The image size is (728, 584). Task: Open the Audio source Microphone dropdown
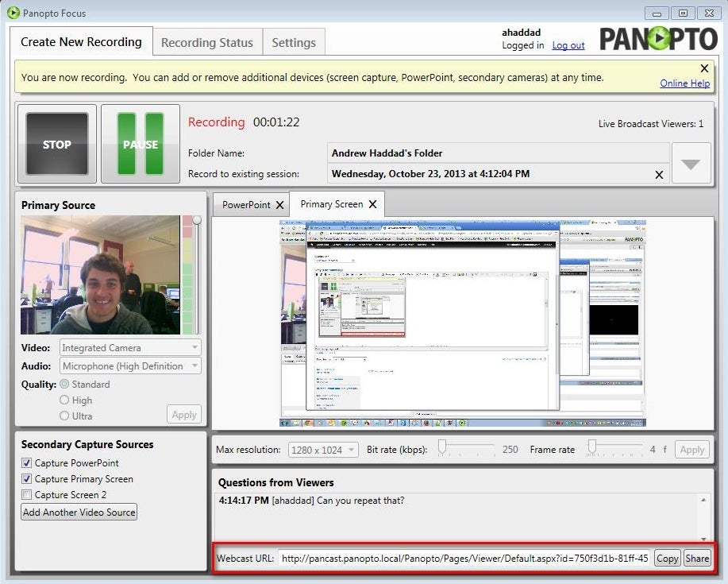pyautogui.click(x=130, y=366)
